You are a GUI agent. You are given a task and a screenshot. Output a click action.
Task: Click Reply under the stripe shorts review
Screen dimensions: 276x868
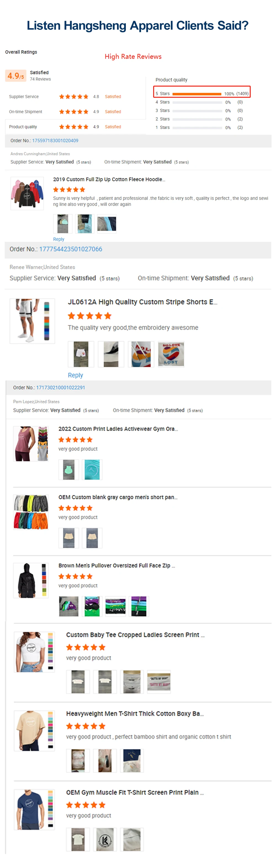(x=75, y=375)
